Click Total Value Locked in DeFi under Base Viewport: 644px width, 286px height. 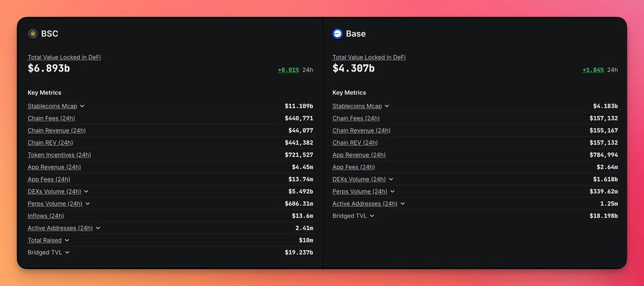click(369, 57)
